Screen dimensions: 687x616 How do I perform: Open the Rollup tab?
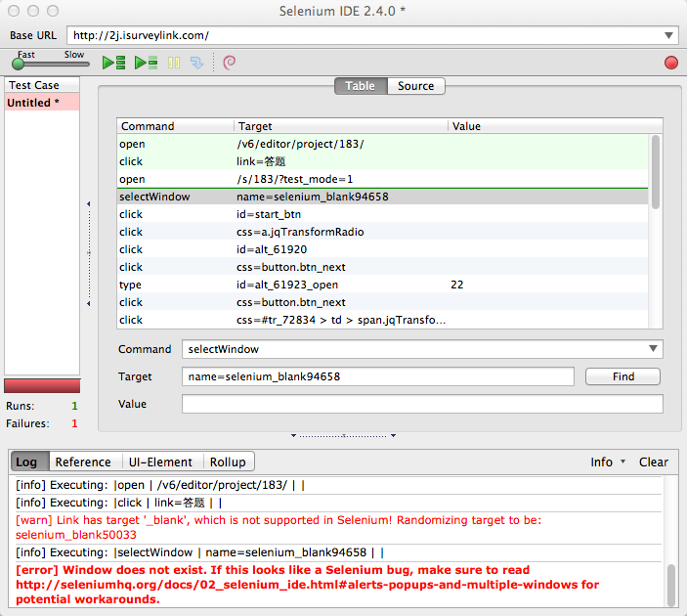[x=228, y=462]
